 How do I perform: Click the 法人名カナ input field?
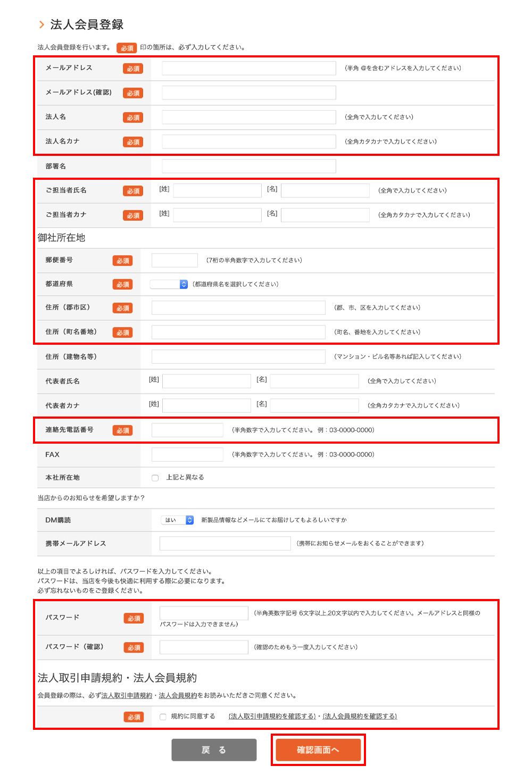click(248, 142)
